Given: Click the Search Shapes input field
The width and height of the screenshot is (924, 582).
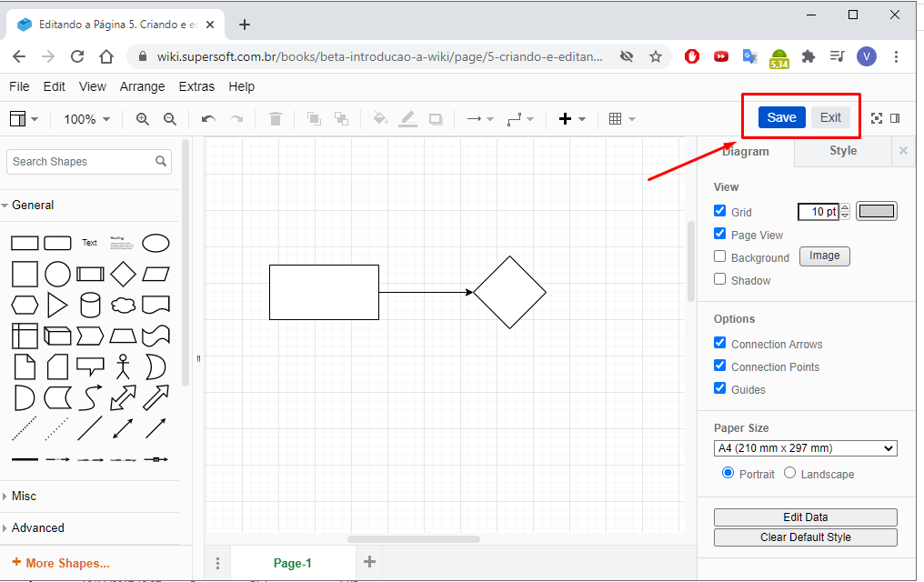Looking at the screenshot, I should point(80,162).
